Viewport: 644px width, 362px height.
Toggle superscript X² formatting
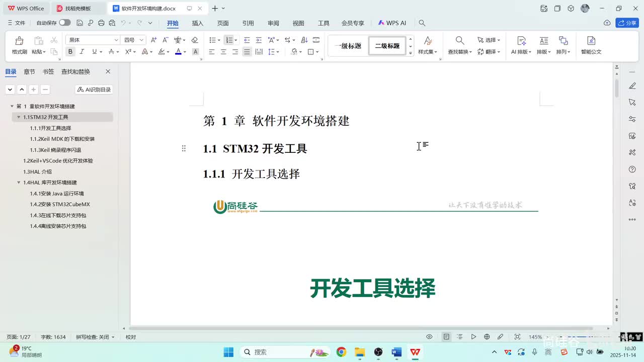[x=128, y=52]
